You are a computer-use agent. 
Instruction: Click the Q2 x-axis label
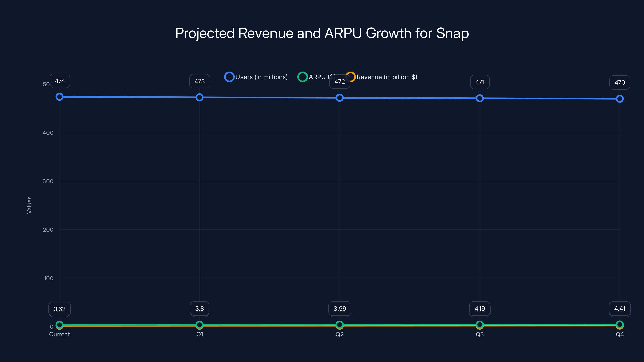pyautogui.click(x=340, y=334)
